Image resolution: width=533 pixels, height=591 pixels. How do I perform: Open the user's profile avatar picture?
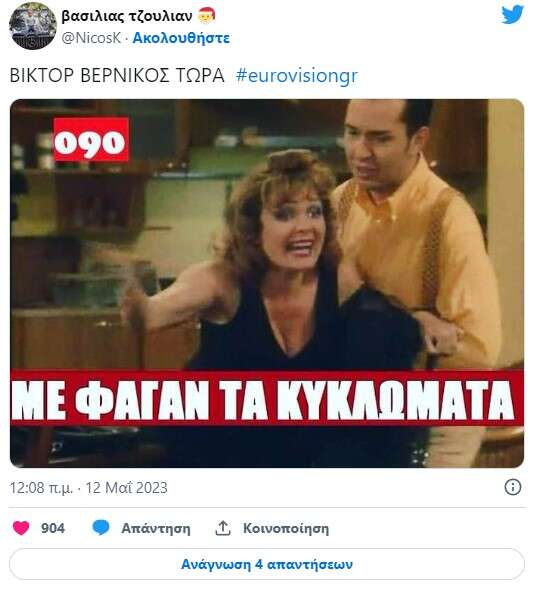click(33, 26)
